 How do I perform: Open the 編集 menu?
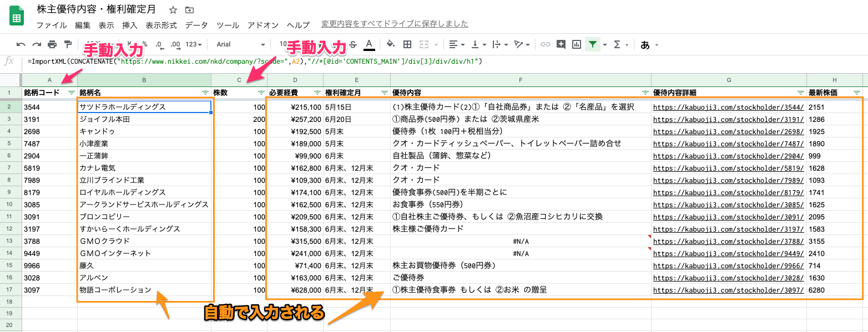click(x=83, y=25)
